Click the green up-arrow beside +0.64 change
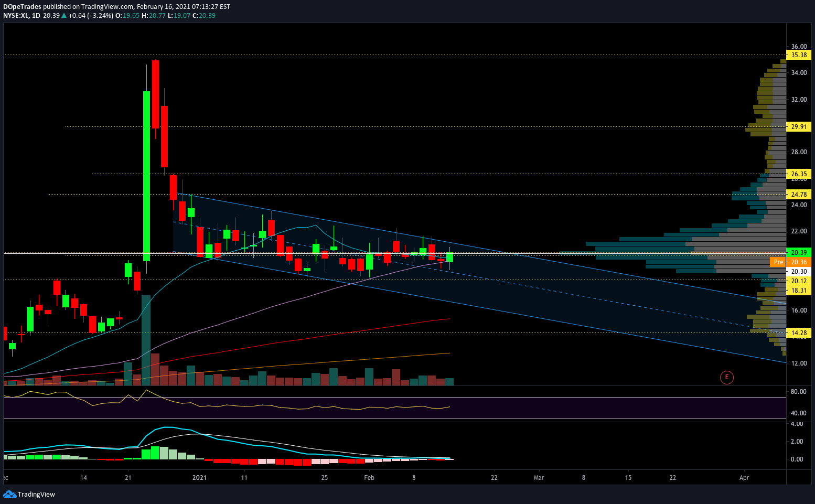 [64, 16]
